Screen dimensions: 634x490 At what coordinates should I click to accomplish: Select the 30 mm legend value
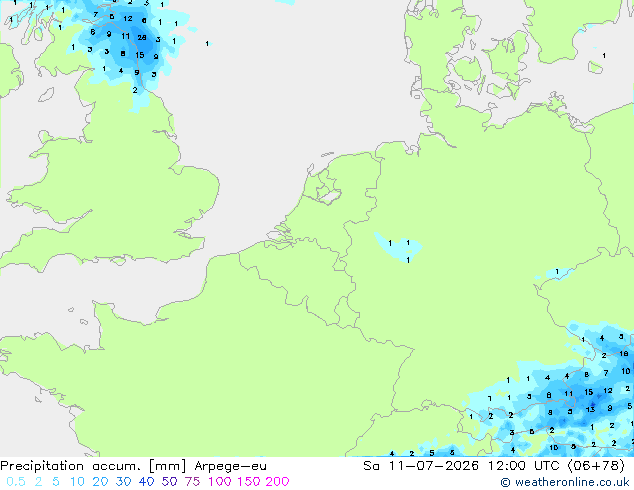pyautogui.click(x=123, y=482)
